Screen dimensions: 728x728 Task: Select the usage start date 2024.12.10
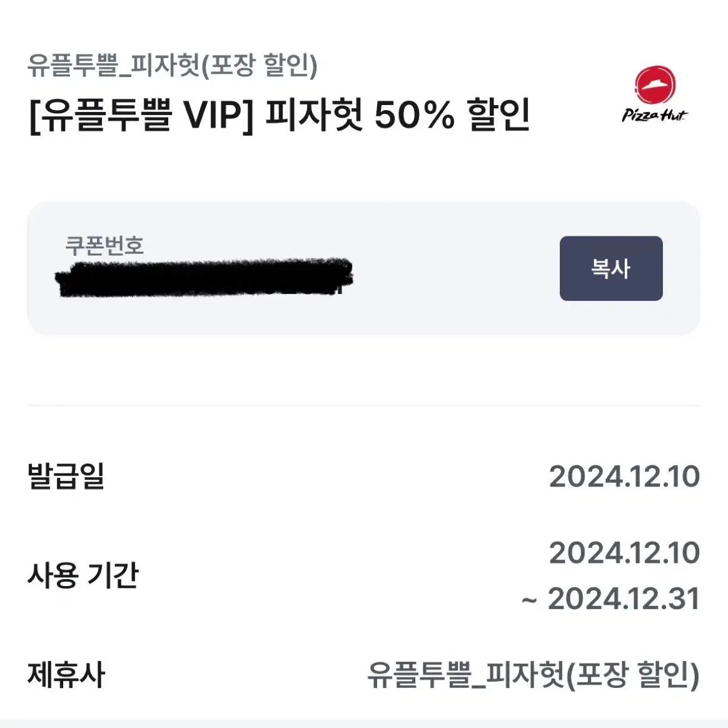pos(624,552)
